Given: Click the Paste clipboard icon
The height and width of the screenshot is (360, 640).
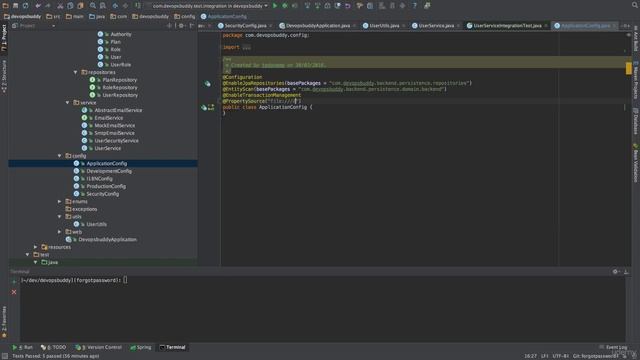Looking at the screenshot, I should tap(80, 6).
